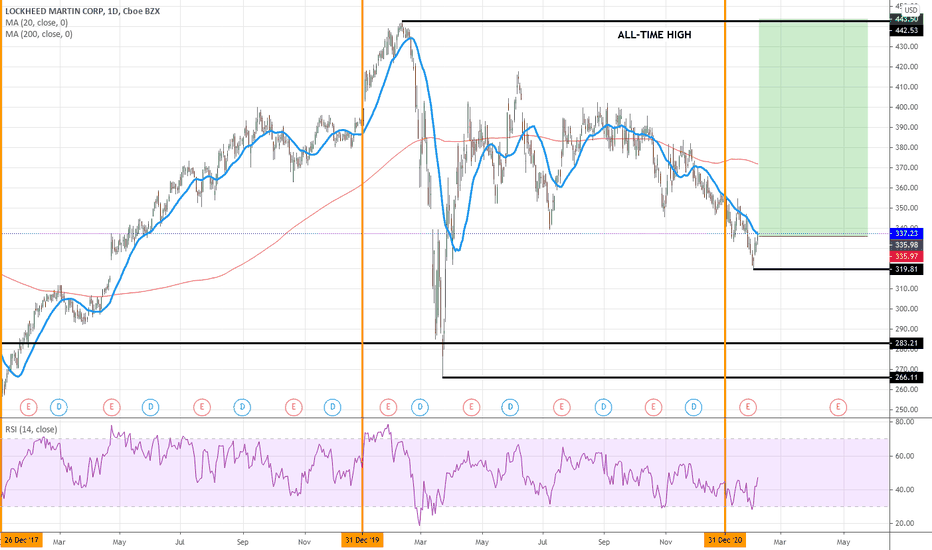Click the red 335.97 price label
This screenshot has height=550, width=932.
coord(906,256)
